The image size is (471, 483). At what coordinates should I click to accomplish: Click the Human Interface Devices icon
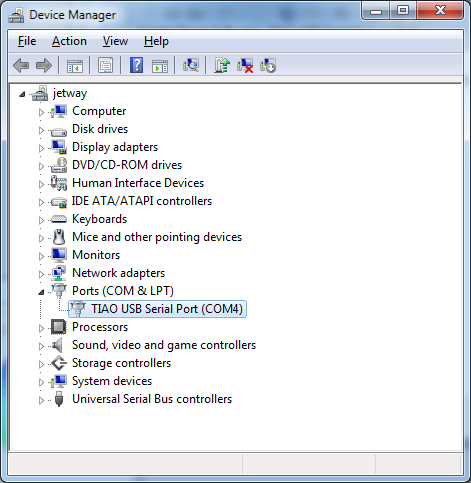[x=59, y=183]
